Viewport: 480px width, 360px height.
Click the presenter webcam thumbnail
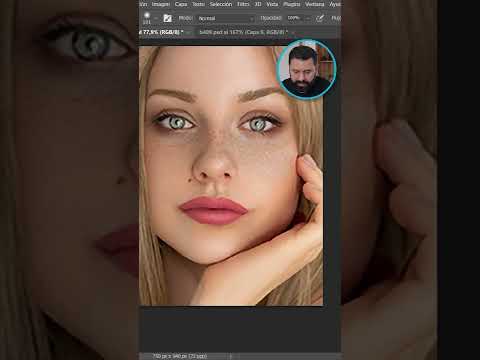(306, 69)
